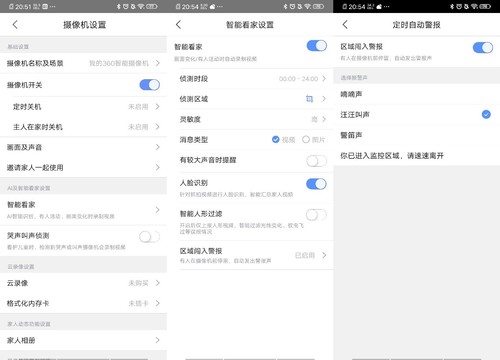The image size is (500, 360).
Task: Tap the blue checkmark beside 汪汪叫声
Action: pos(486,114)
